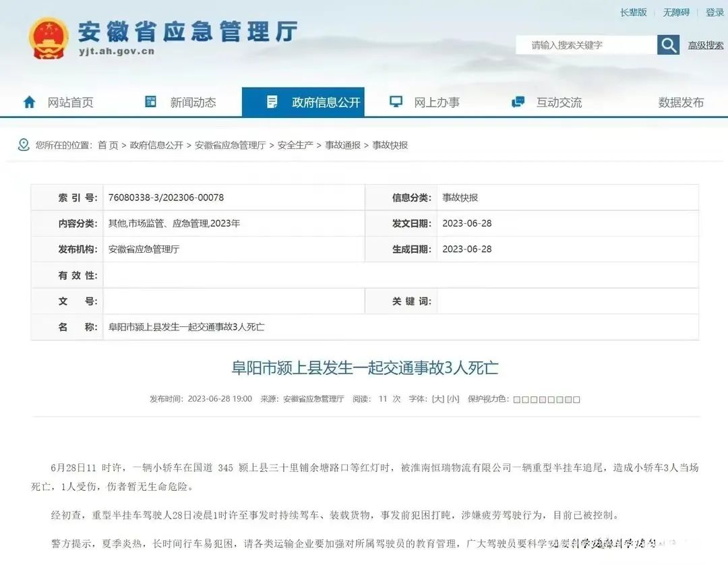The width and height of the screenshot is (728, 565).
Task: Click the 索引号 row label
Action: 78,198
